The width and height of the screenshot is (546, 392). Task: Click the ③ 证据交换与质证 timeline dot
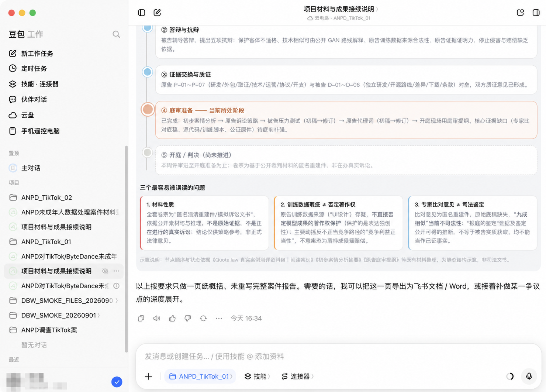pyautogui.click(x=148, y=72)
